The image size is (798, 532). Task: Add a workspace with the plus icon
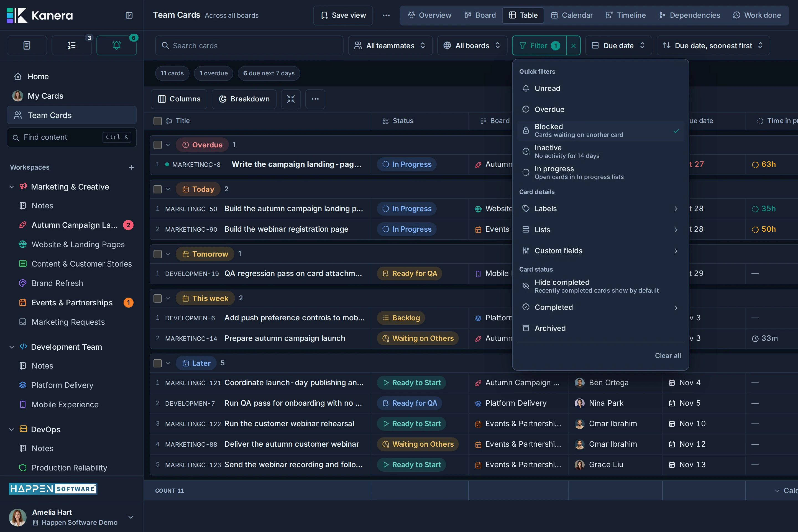pyautogui.click(x=131, y=168)
